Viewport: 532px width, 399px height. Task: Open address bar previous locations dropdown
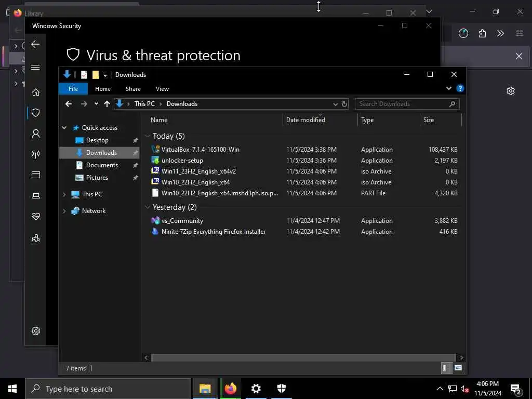(x=335, y=104)
